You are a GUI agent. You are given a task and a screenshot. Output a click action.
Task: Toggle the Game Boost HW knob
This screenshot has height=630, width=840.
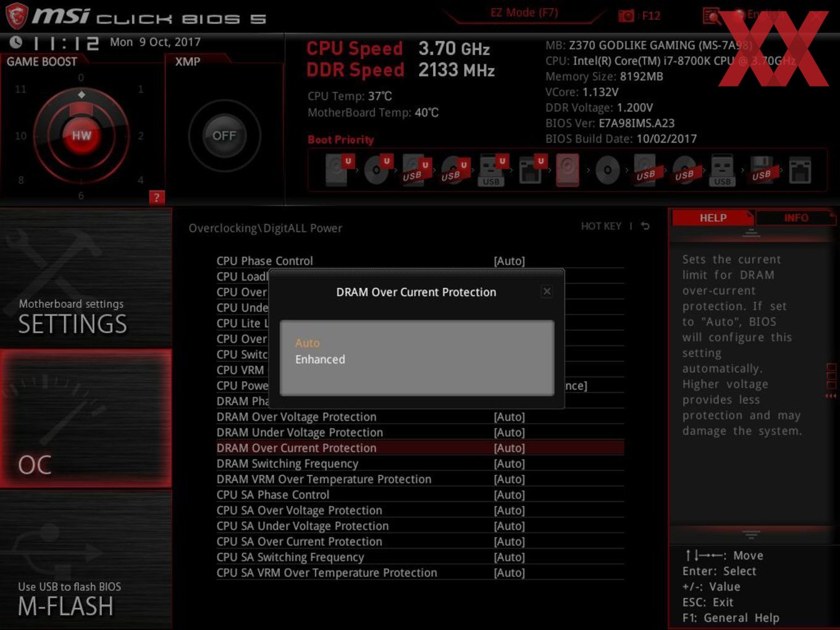click(x=82, y=135)
